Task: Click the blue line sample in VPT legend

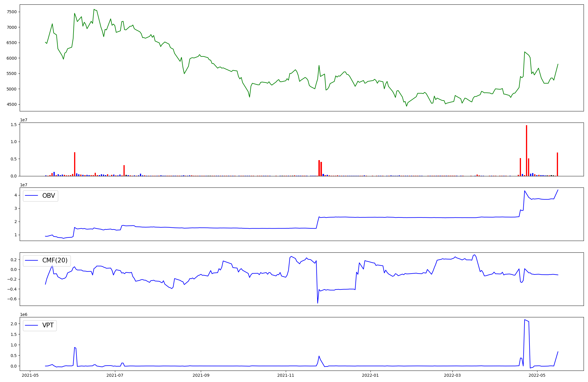Action: tap(32, 325)
